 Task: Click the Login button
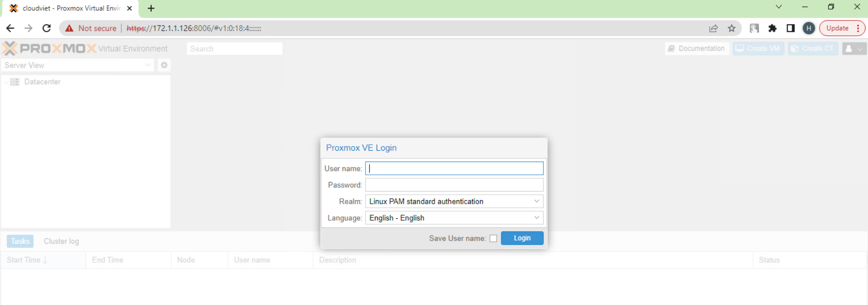(522, 238)
